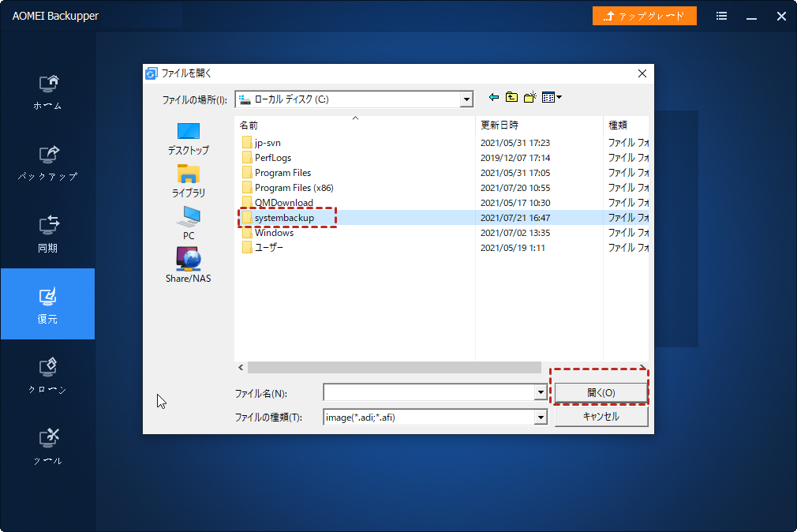Viewport: 797px width, 532px height.
Task: Go to PC in the places bar
Action: (188, 223)
